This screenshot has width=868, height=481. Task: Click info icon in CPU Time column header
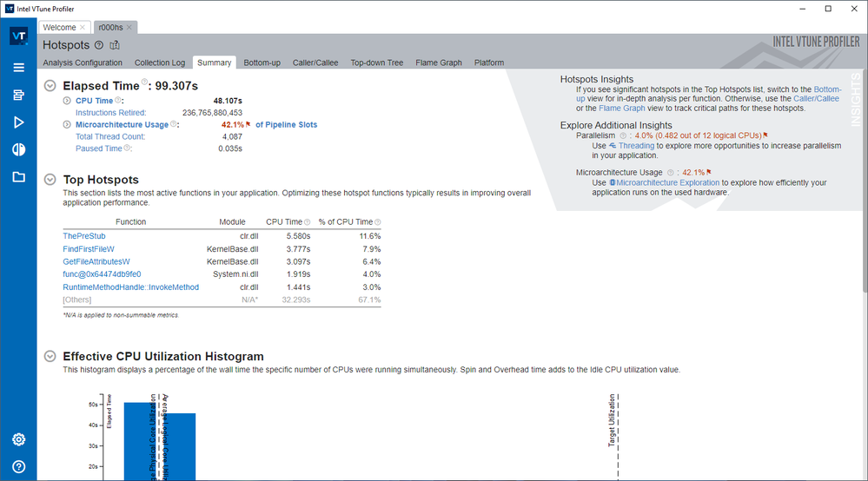click(307, 222)
